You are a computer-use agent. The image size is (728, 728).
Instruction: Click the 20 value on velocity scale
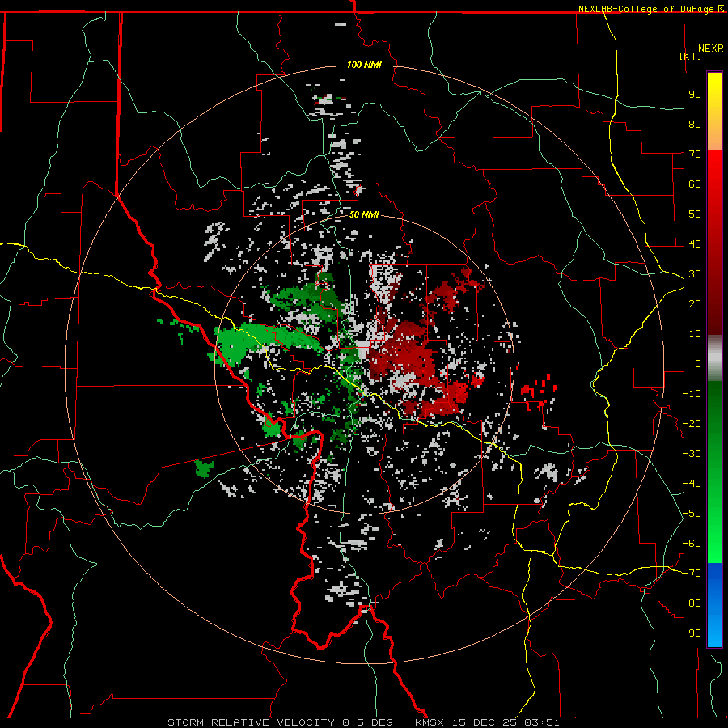tap(695, 303)
